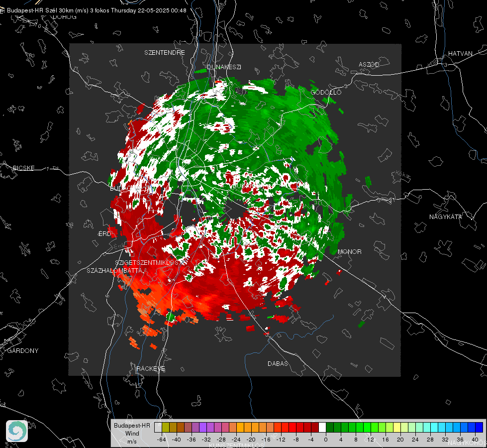This screenshot has height=448, width=487.
Task: Click the -24 legend value
Action: coord(236,440)
